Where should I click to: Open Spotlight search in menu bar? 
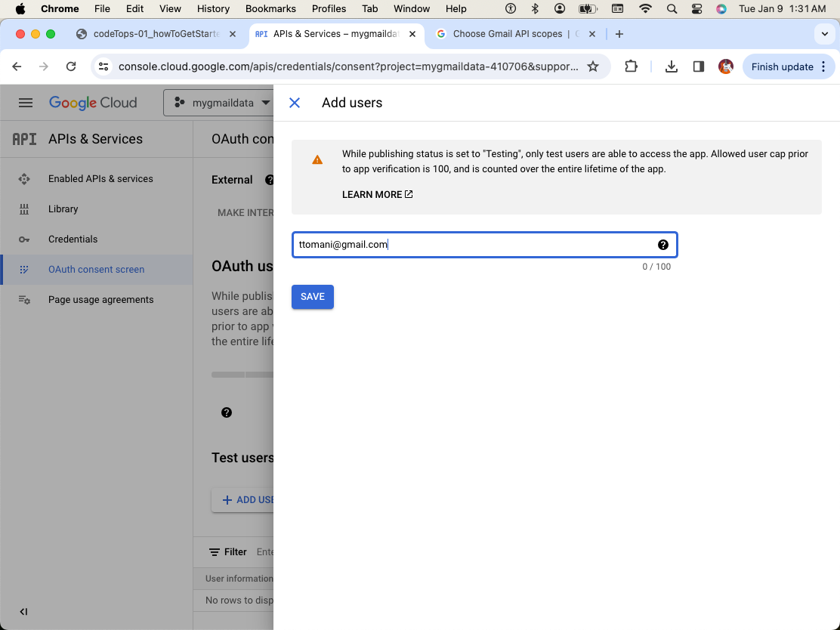(x=672, y=8)
